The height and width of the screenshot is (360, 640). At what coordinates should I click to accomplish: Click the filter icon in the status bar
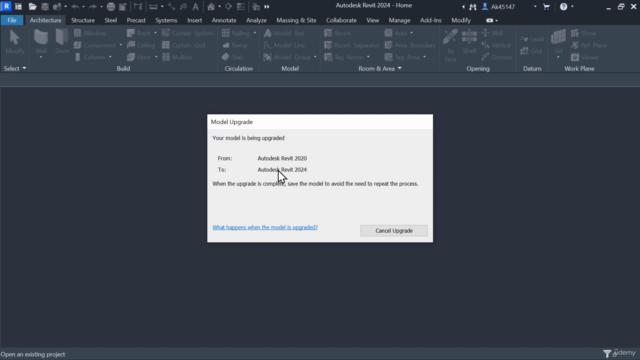607,353
